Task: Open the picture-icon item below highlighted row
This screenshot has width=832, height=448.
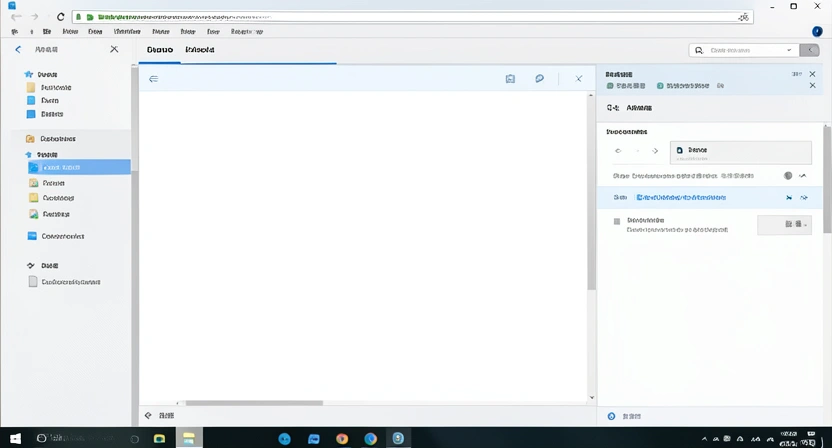Action: click(x=47, y=183)
